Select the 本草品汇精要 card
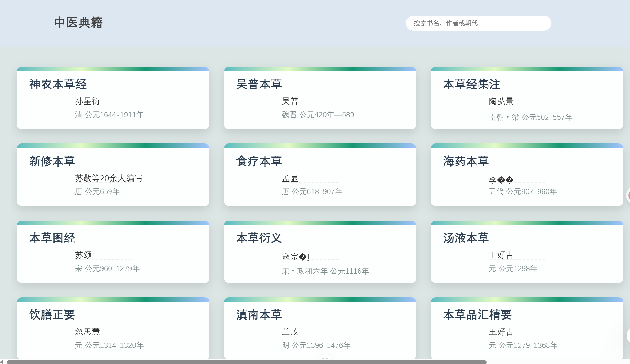The image size is (630, 364). (x=527, y=329)
